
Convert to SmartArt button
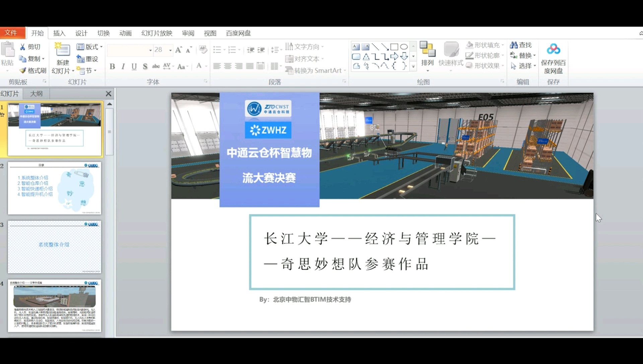click(x=315, y=71)
